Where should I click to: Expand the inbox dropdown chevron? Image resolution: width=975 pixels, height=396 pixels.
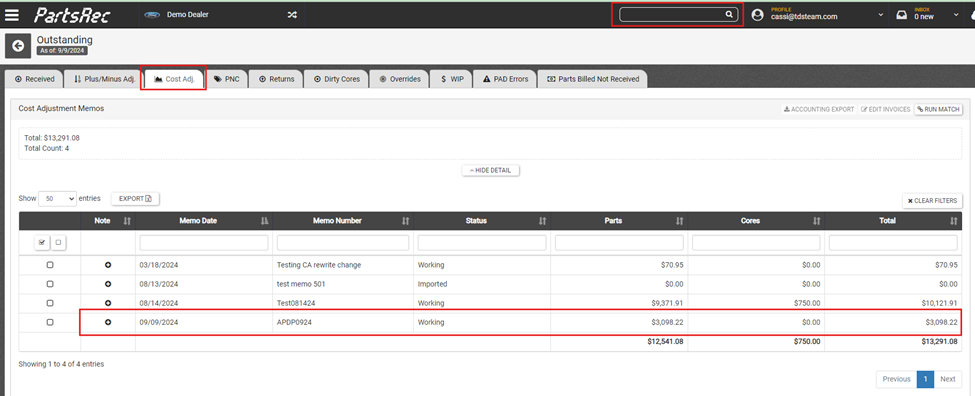coord(956,15)
